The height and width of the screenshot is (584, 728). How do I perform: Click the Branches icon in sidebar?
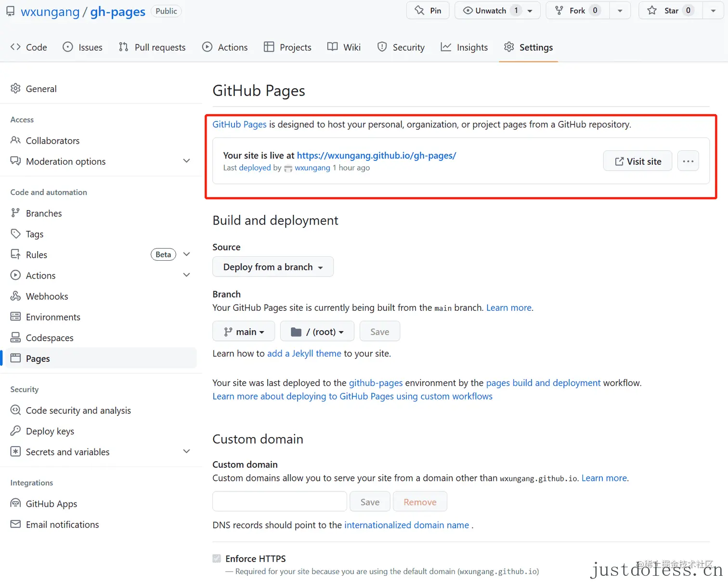pos(15,213)
